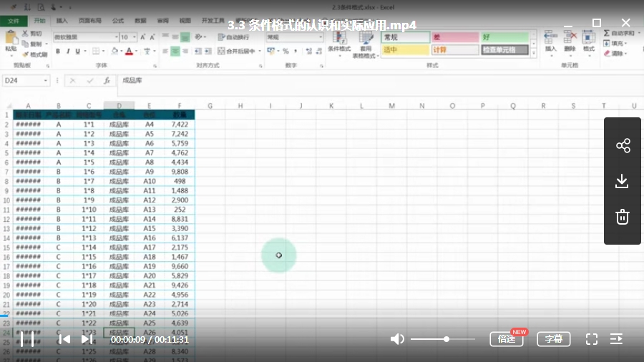Image resolution: width=644 pixels, height=362 pixels.
Task: Skip to the previous video
Action: pyautogui.click(x=64, y=339)
